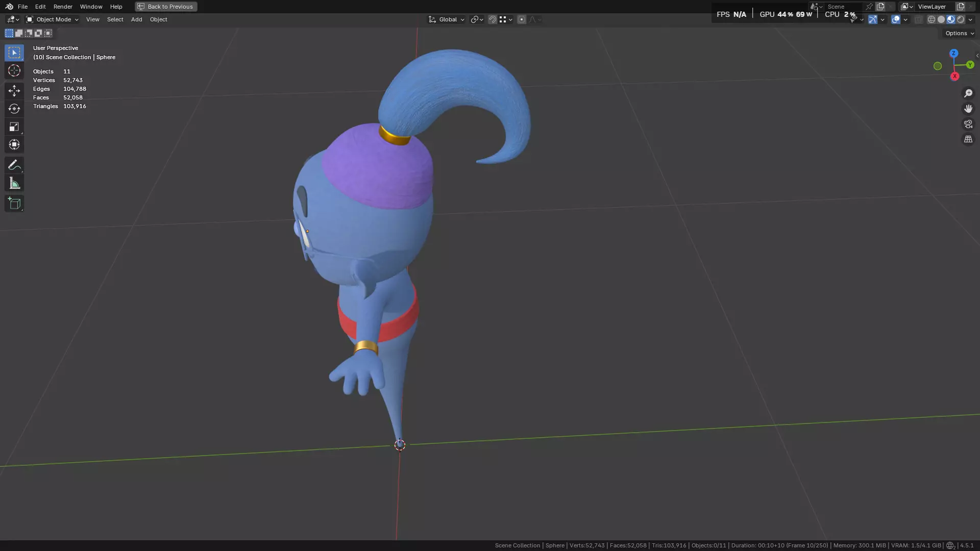Toggle X-ray mode

coord(919,19)
